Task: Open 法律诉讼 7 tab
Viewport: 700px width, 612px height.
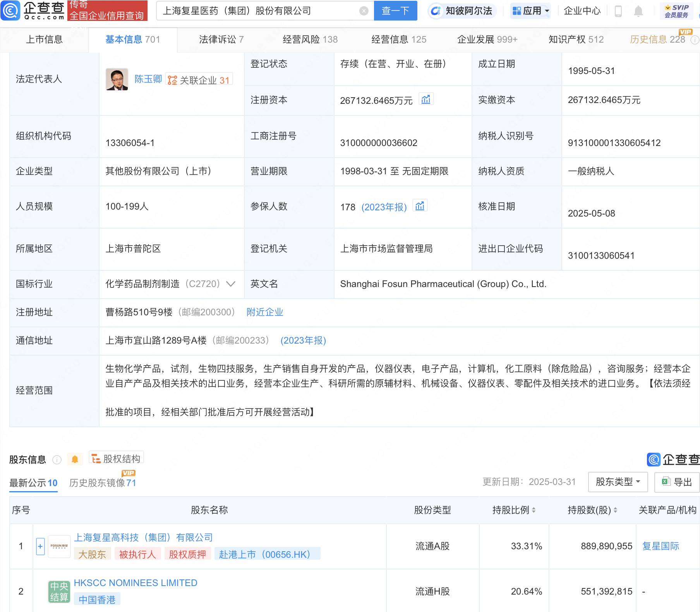Action: (x=221, y=40)
